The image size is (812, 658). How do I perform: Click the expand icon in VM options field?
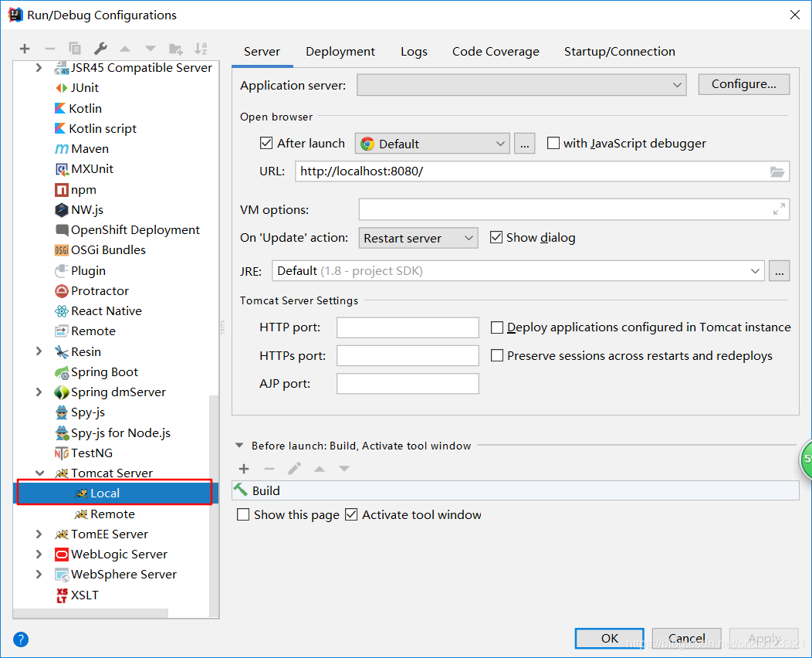coord(779,209)
